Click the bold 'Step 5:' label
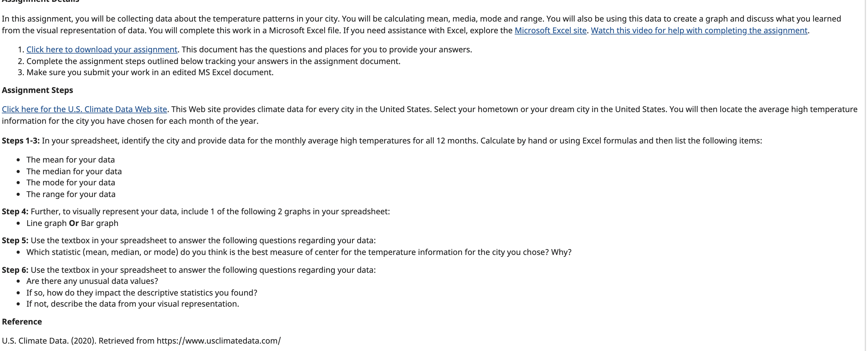868x351 pixels. 15,240
